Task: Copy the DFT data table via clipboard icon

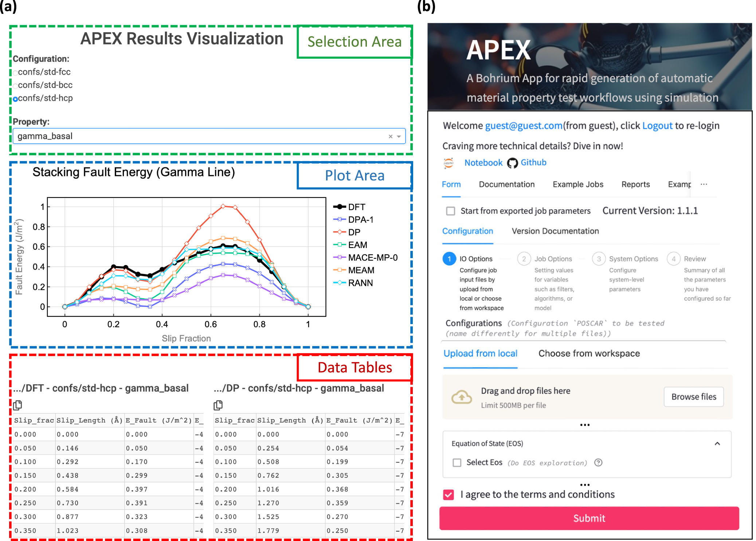Action: [x=17, y=405]
